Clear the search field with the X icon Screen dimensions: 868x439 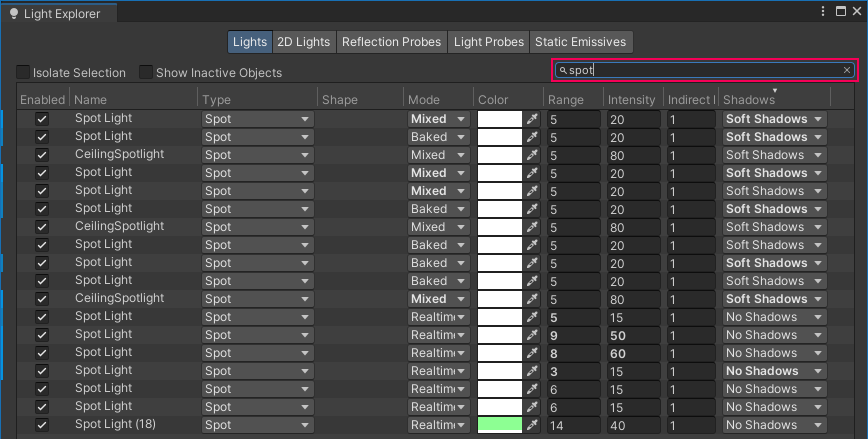[x=847, y=70]
